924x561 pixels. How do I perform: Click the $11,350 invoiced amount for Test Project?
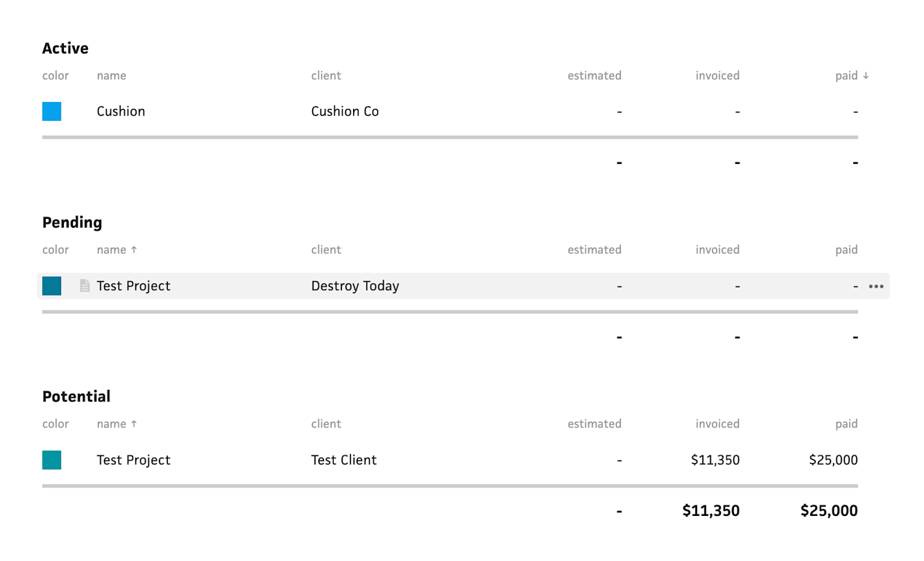pos(715,460)
